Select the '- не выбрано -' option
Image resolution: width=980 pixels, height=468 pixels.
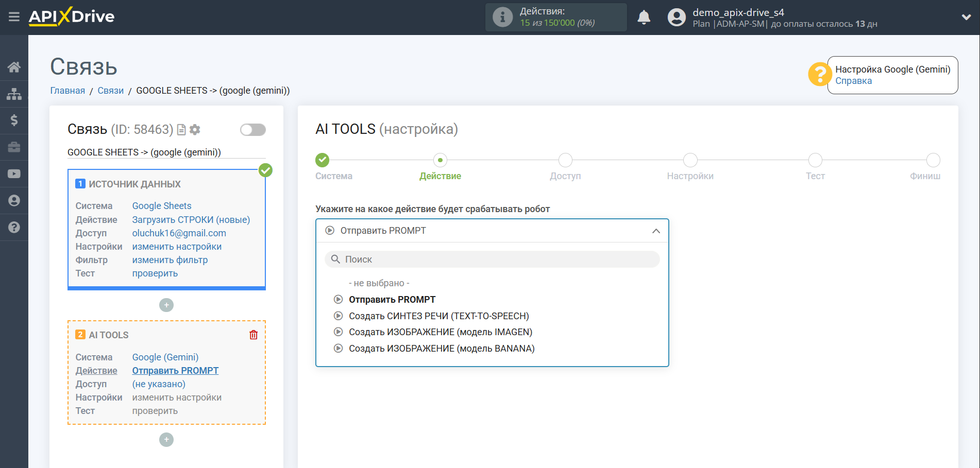379,283
